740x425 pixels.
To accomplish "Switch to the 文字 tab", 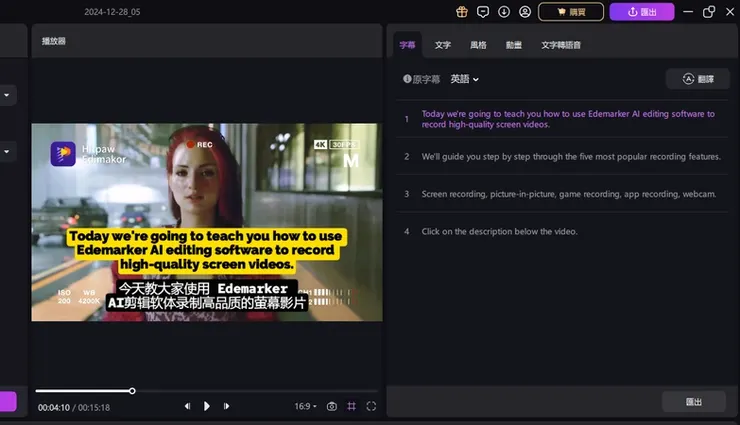I will (443, 45).
